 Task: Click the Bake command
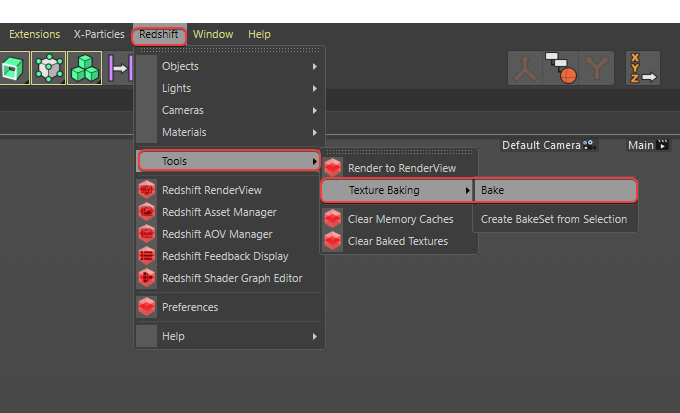coord(556,190)
